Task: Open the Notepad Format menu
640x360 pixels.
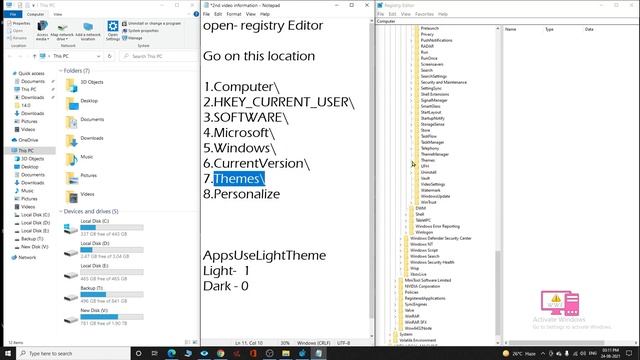Action: 234,14
